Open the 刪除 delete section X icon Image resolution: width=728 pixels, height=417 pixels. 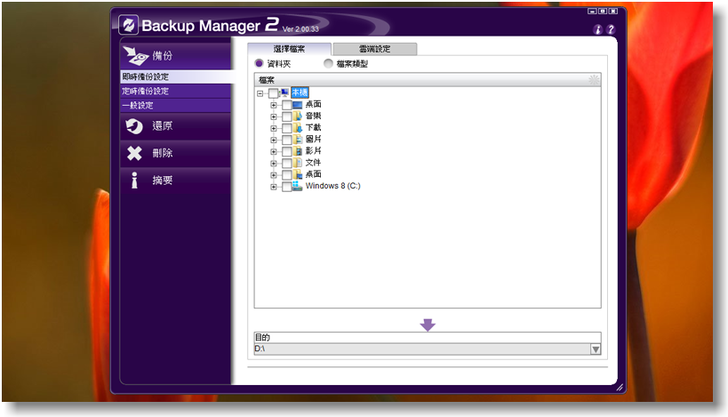pos(135,153)
